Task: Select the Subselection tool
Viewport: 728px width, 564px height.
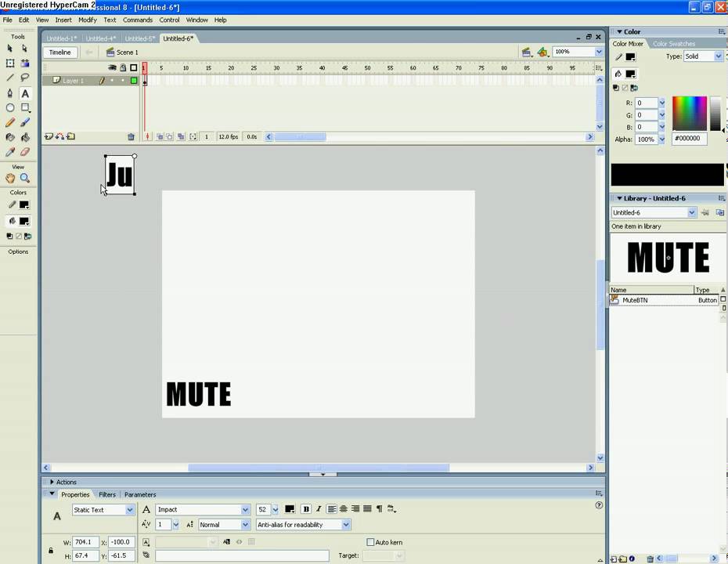Action: pyautogui.click(x=25, y=49)
